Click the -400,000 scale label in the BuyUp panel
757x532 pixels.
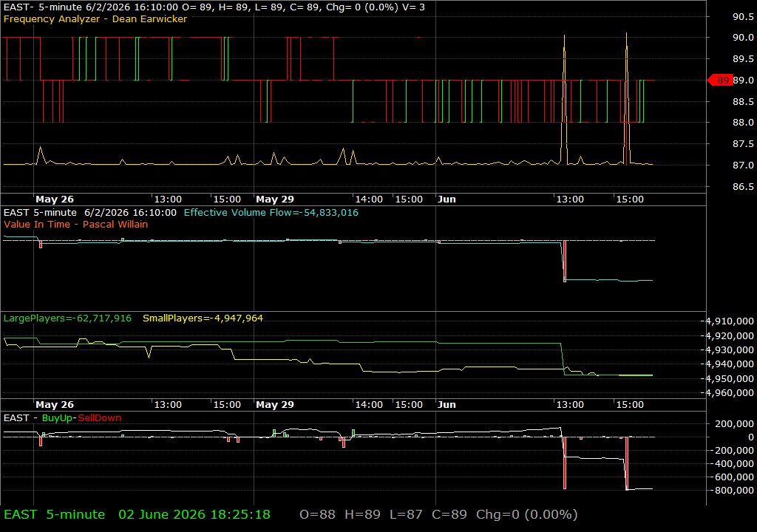[731, 464]
